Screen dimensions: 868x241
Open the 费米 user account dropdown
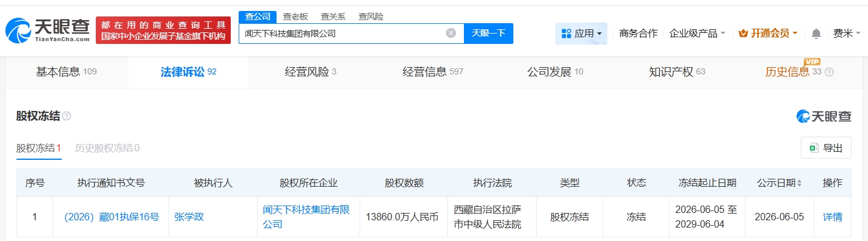coord(846,34)
